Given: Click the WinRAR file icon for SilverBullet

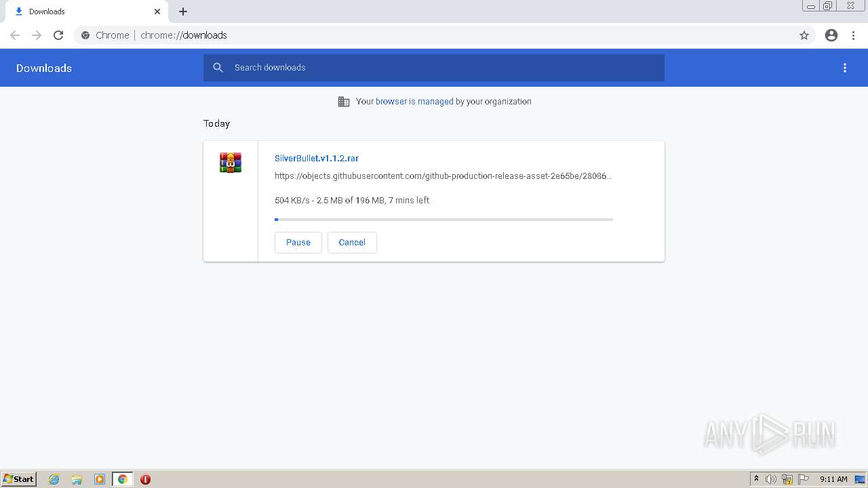Looking at the screenshot, I should [x=231, y=163].
